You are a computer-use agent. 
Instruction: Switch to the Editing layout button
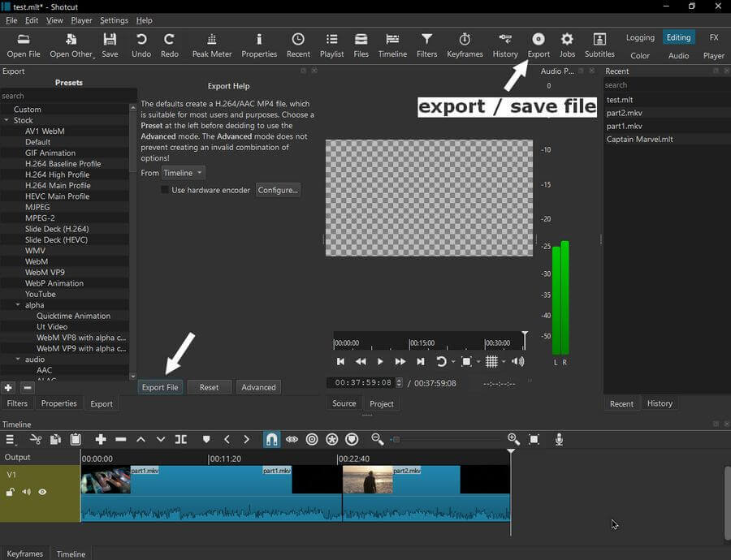point(678,37)
